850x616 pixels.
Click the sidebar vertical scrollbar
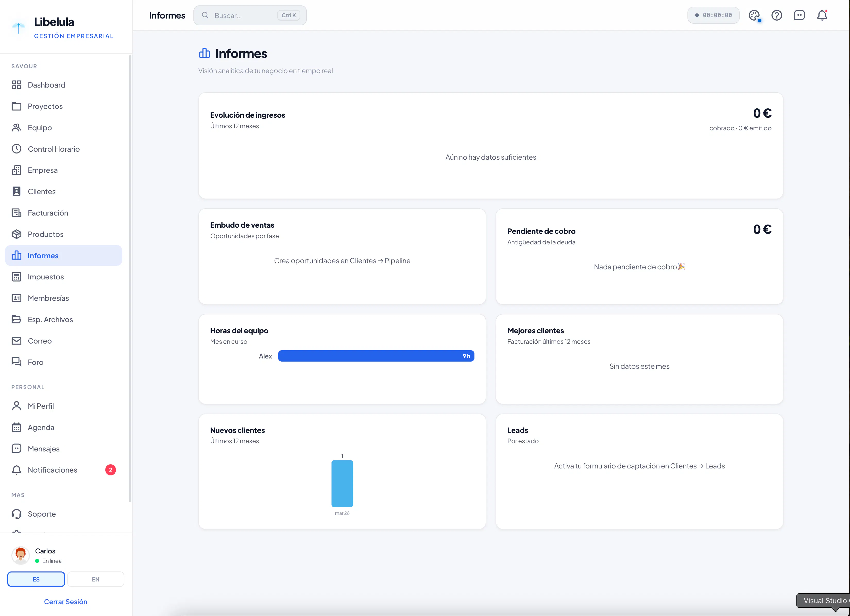click(130, 278)
